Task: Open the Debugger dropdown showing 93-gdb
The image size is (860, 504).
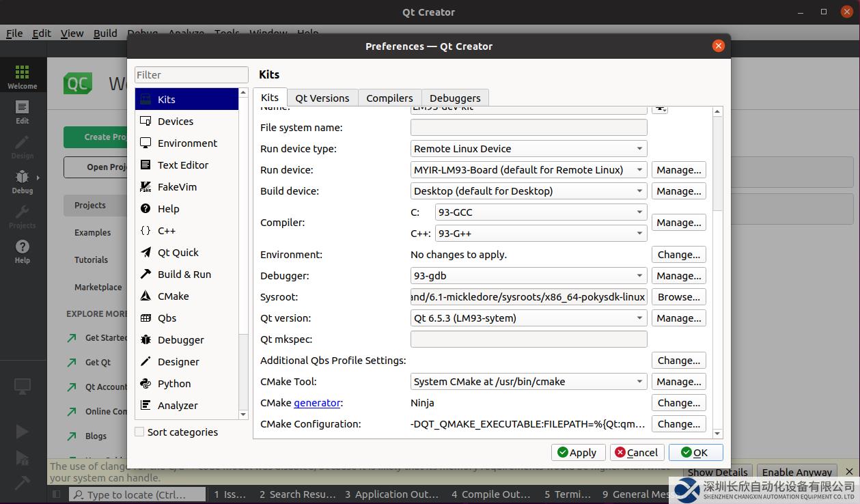Action: tap(529, 276)
